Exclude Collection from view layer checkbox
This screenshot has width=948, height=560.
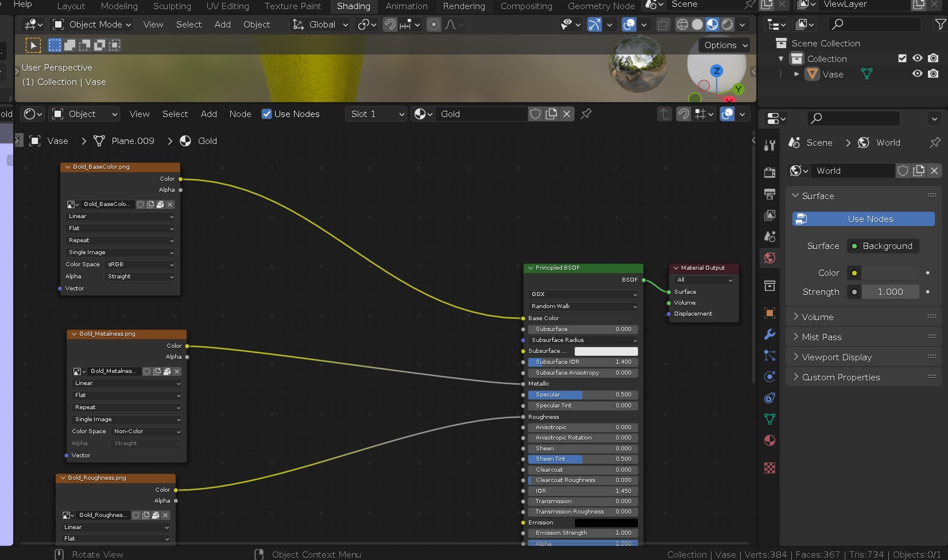click(902, 59)
